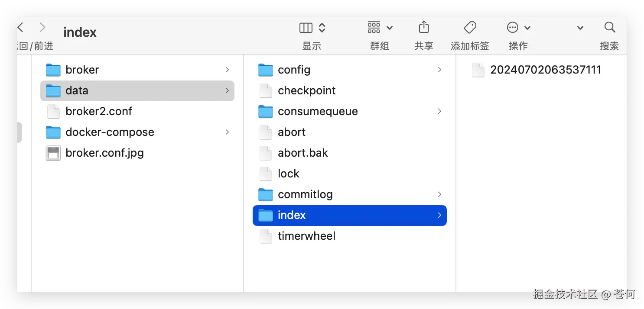
Task: Select the timerwheel file
Action: (306, 236)
